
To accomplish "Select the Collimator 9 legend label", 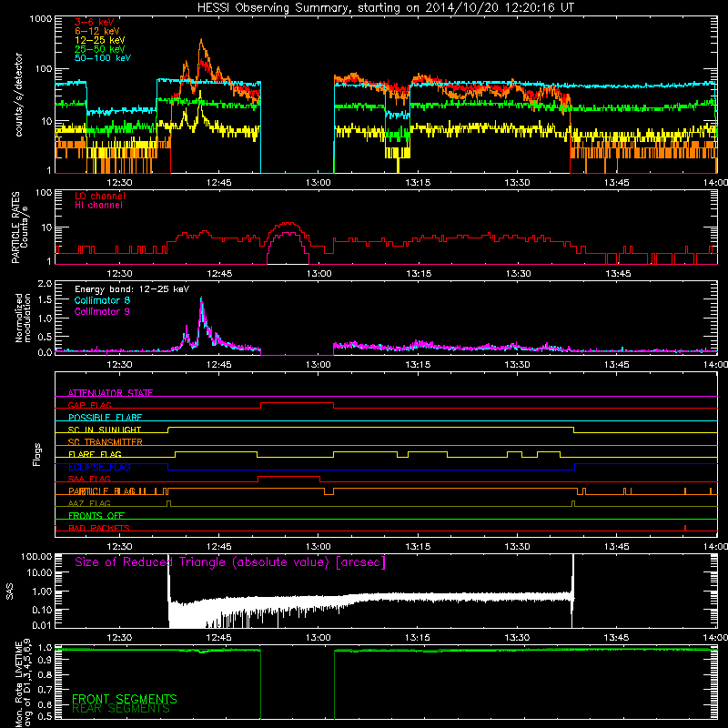I will pos(102,311).
